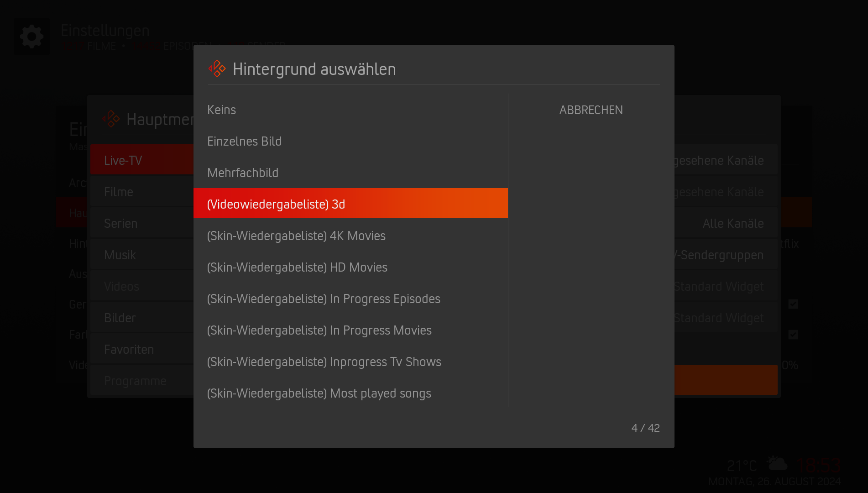Click the 4 / 42 item counter
This screenshot has height=493, width=868.
[x=645, y=428]
